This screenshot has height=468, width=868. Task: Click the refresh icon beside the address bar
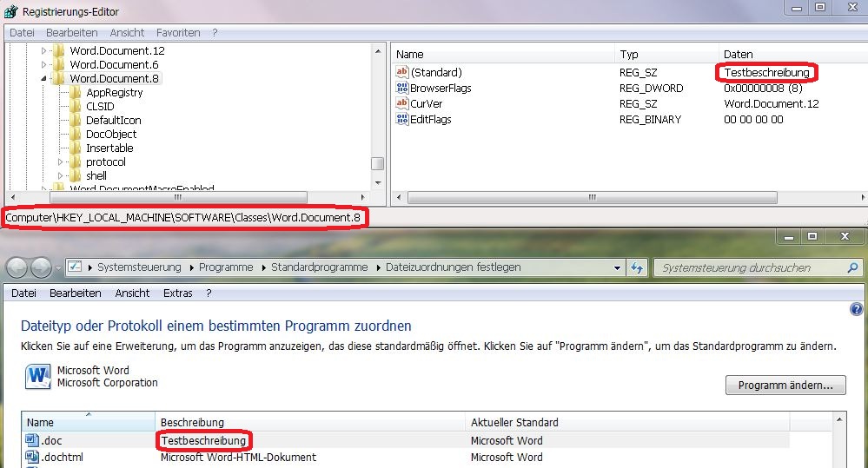(x=637, y=267)
